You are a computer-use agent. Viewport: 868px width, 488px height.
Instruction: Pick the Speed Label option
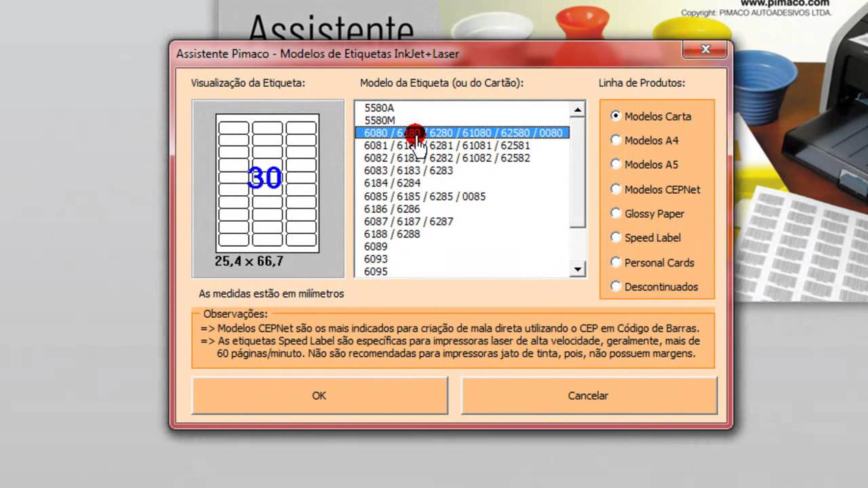[645, 237]
